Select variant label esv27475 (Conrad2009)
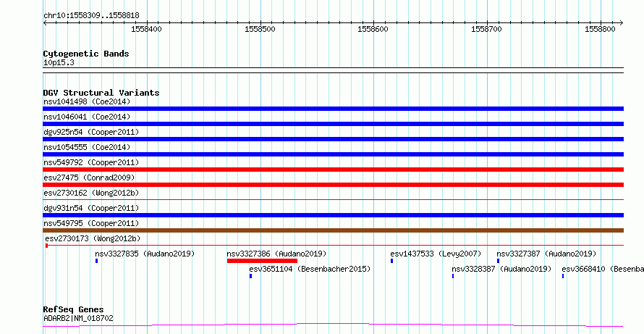Viewport: 644px width, 334px height. (89, 178)
